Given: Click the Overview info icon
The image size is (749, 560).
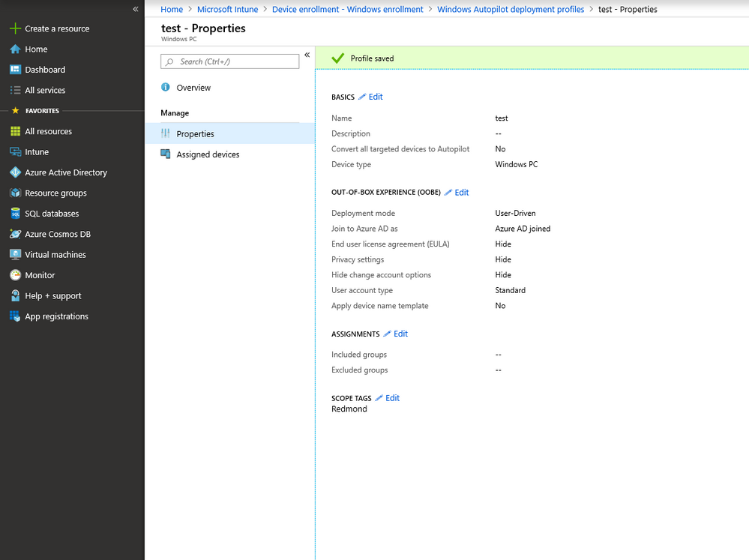Looking at the screenshot, I should pos(165,87).
